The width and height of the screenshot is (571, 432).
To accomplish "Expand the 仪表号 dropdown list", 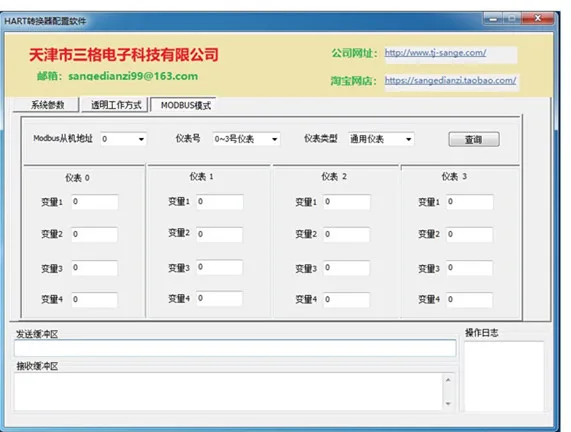I will point(246,139).
